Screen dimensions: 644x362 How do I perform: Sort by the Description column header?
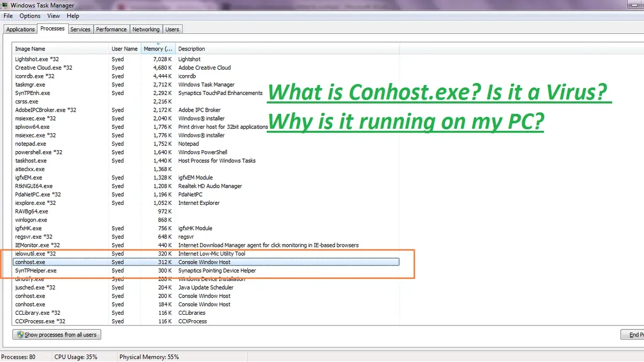(287, 49)
